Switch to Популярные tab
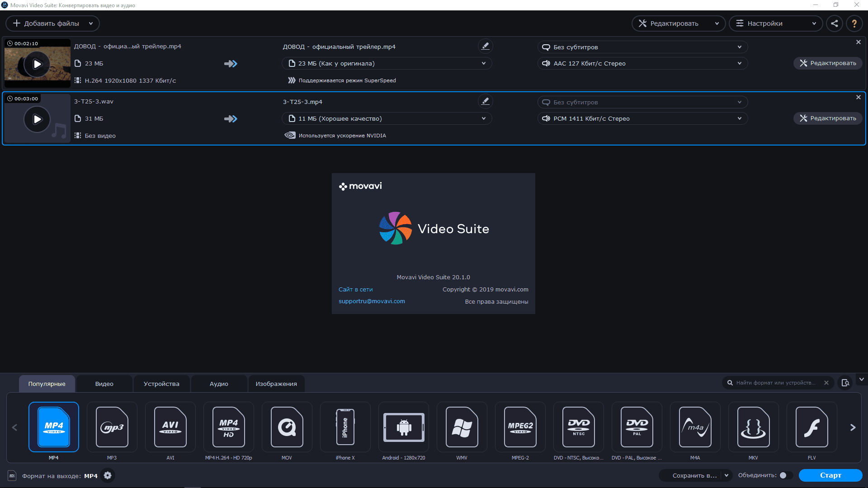868x488 pixels. click(x=47, y=384)
